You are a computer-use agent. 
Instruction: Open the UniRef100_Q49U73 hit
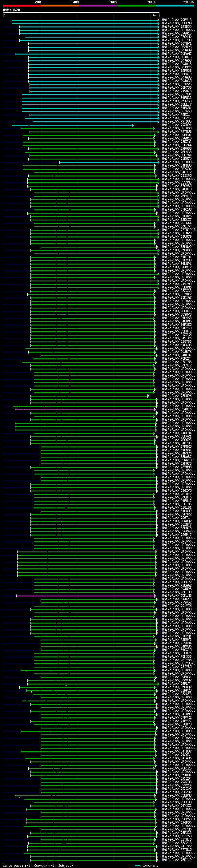(x=177, y=91)
